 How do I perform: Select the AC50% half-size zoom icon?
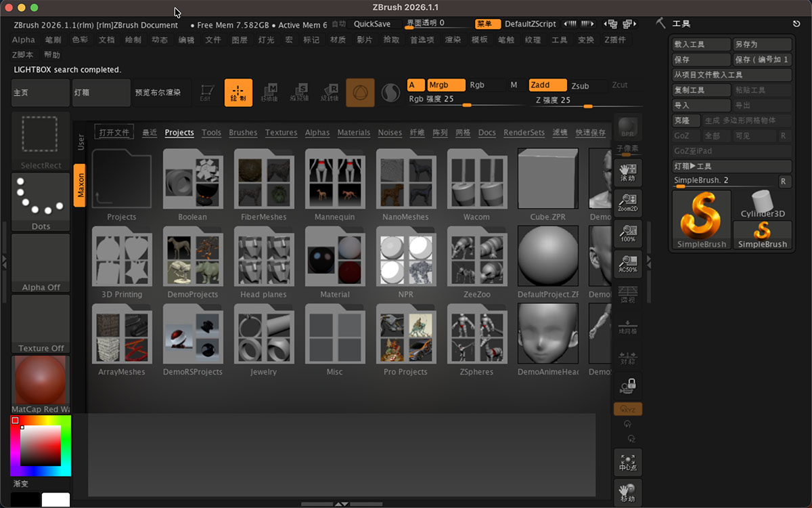click(627, 262)
